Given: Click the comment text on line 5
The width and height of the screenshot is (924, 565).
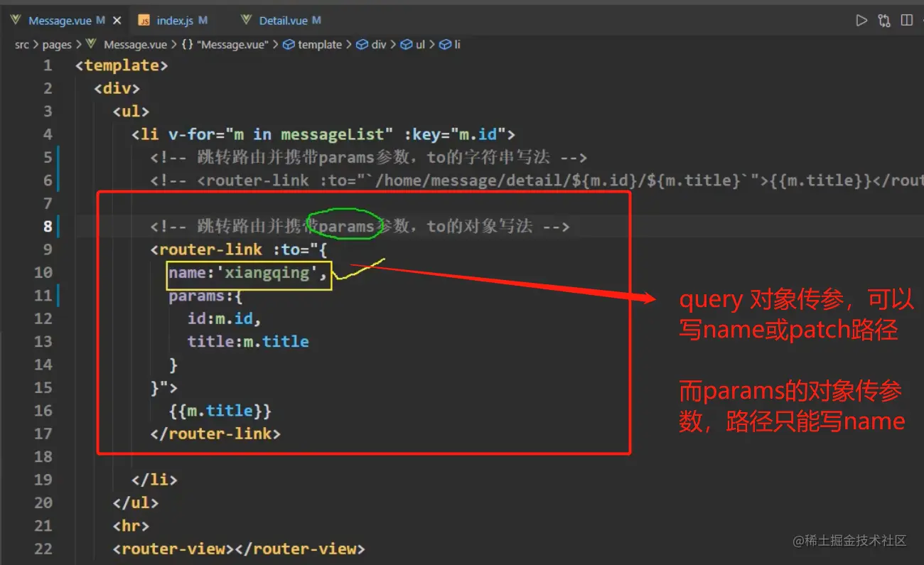Looking at the screenshot, I should pyautogui.click(x=369, y=158).
